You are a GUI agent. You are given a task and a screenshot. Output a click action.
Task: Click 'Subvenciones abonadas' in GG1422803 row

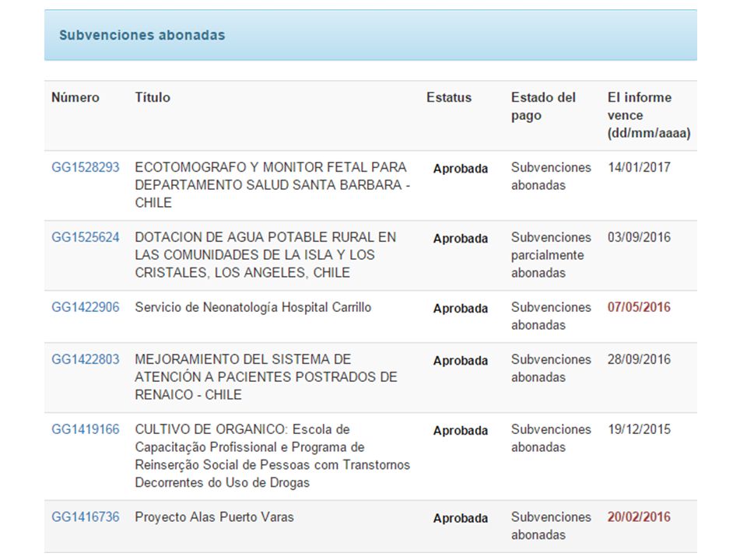click(x=551, y=368)
